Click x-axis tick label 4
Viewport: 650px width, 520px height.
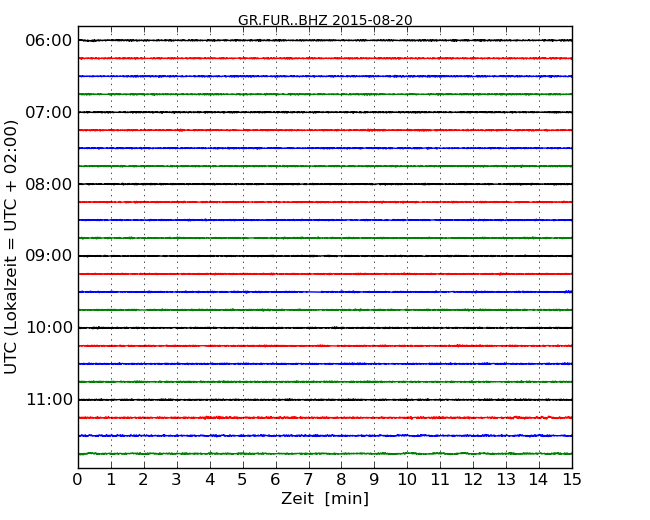[x=210, y=480]
